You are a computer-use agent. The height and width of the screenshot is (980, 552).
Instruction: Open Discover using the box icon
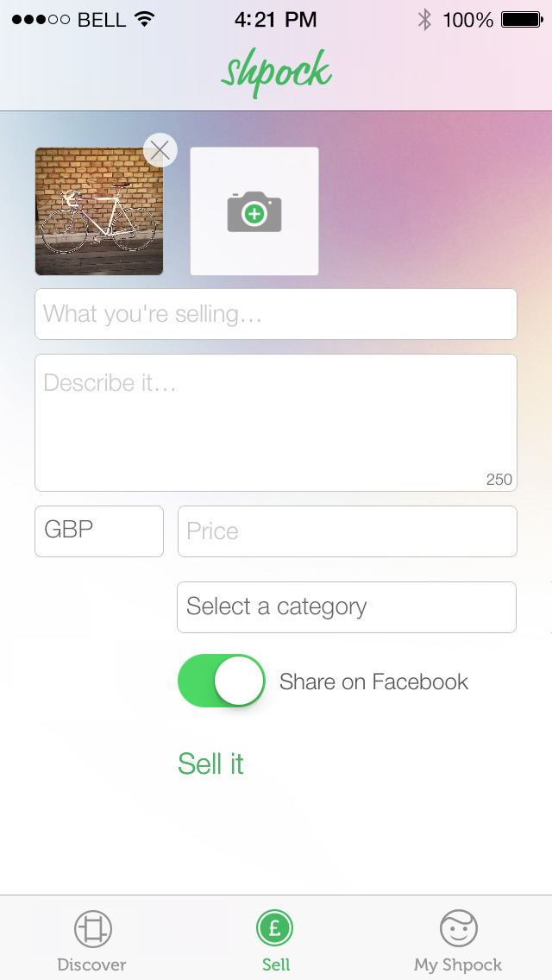click(x=91, y=929)
